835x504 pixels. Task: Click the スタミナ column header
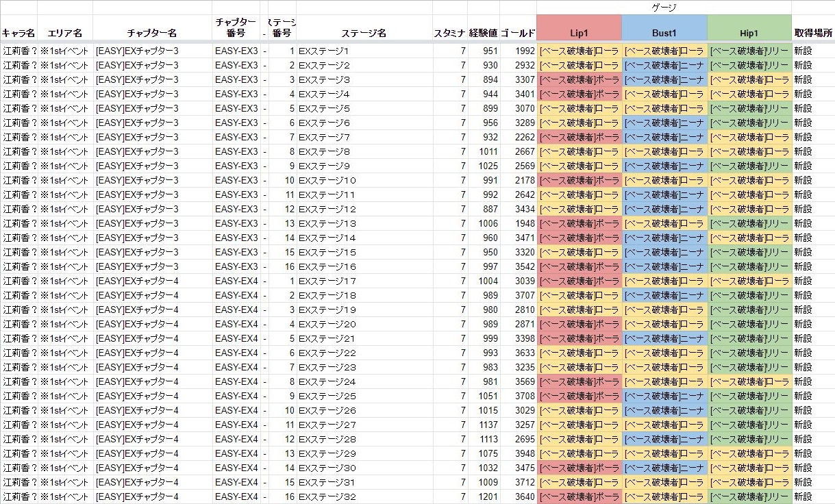[x=450, y=33]
